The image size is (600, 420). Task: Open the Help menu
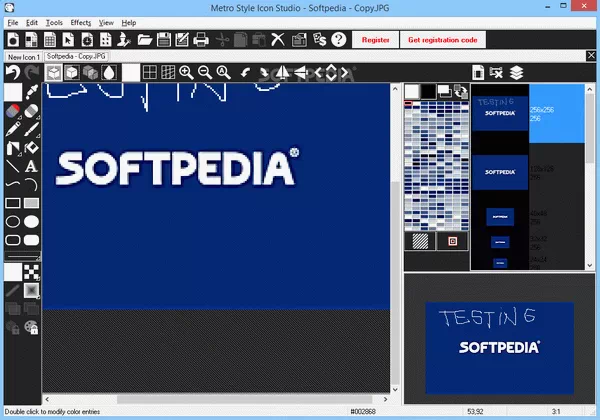129,23
